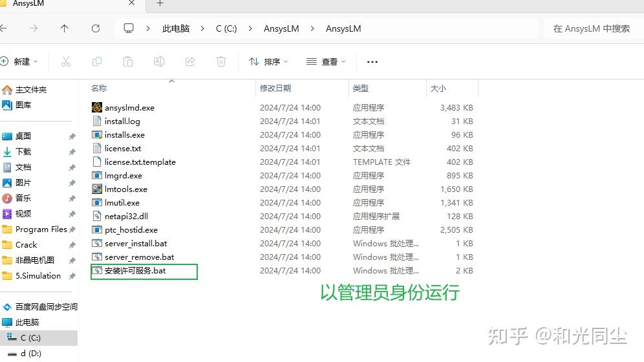Expand chevron between the two AnsysLM breadcrumbs
Screen dimensions: 644x362
(x=312, y=28)
